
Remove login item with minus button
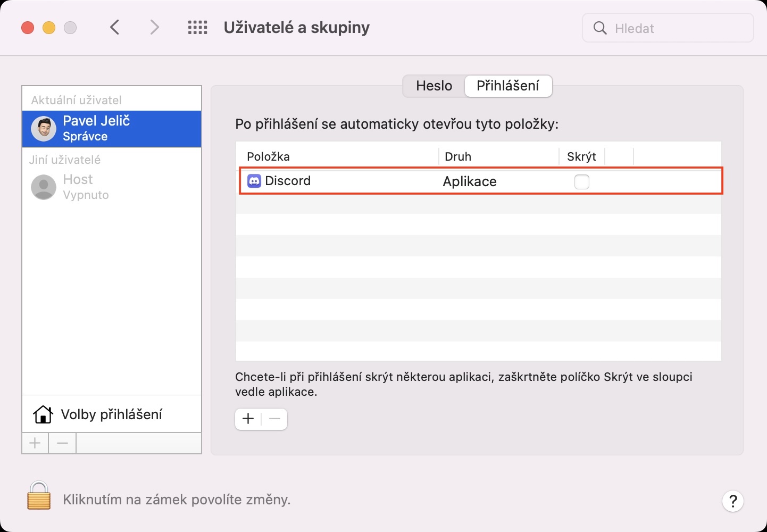pos(274,419)
